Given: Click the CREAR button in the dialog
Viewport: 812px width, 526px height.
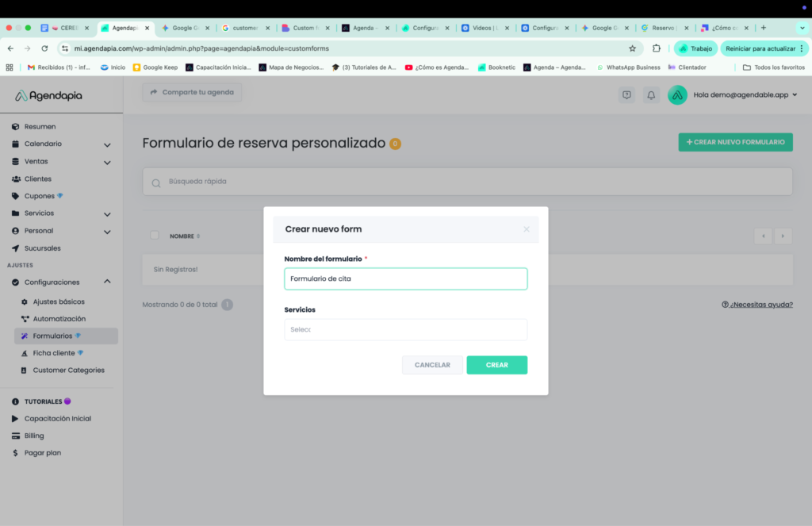Looking at the screenshot, I should click(496, 365).
